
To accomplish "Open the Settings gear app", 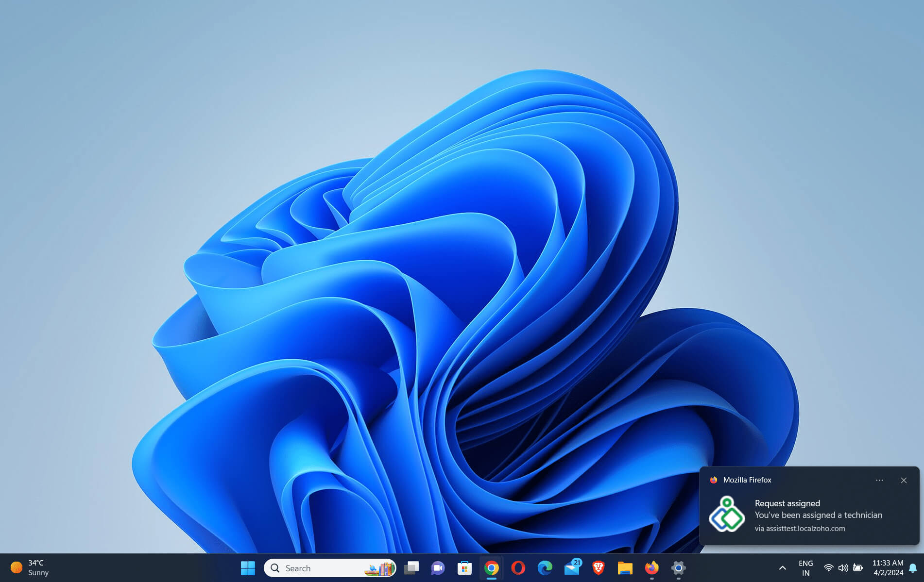I will click(x=678, y=568).
